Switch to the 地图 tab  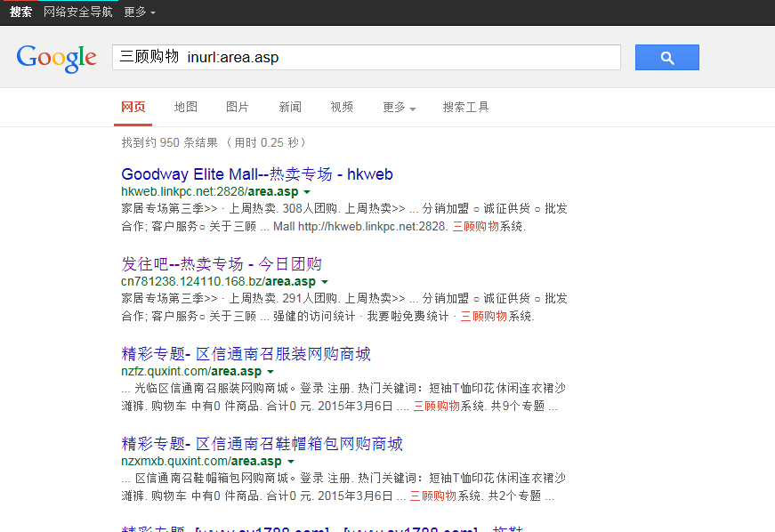click(186, 107)
